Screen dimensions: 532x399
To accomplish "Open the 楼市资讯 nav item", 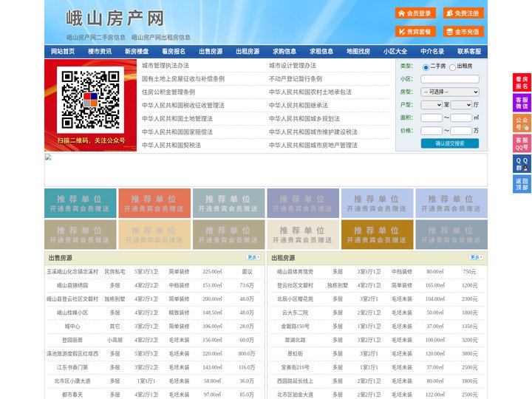I will tap(100, 52).
